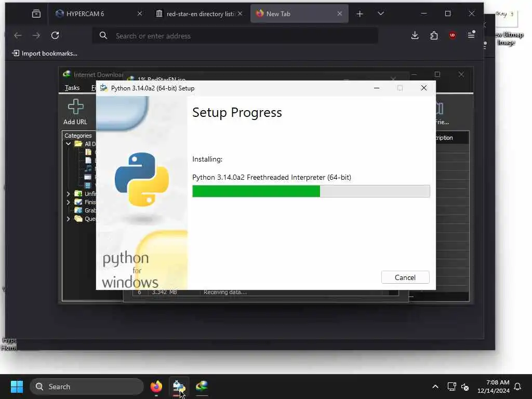Close the Python Setup window
This screenshot has width=532, height=399.
pos(424,88)
